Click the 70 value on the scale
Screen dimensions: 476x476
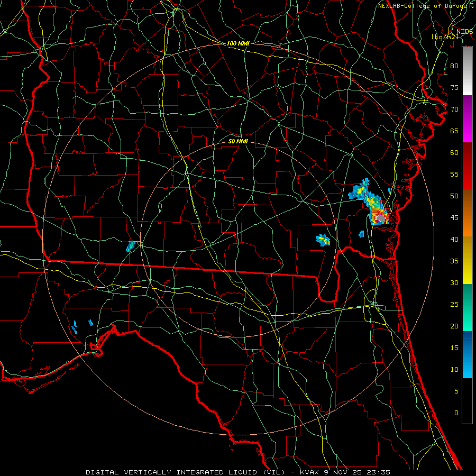tap(454, 109)
